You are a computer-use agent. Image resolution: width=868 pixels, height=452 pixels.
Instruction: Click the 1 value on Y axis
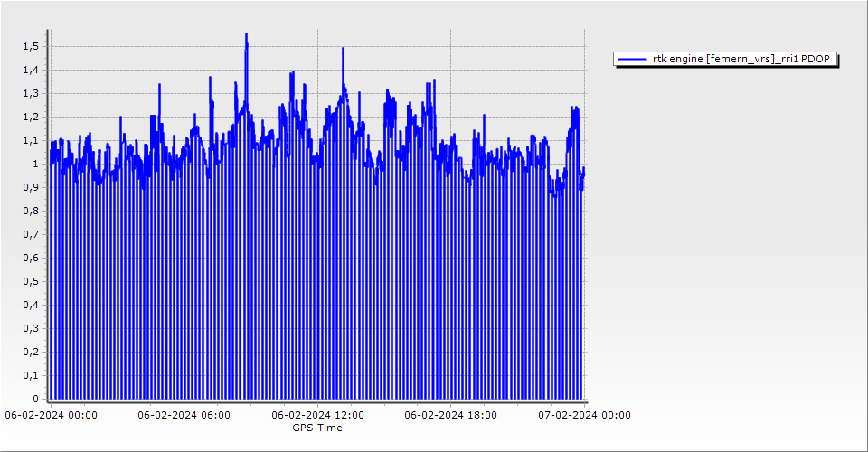click(x=35, y=164)
